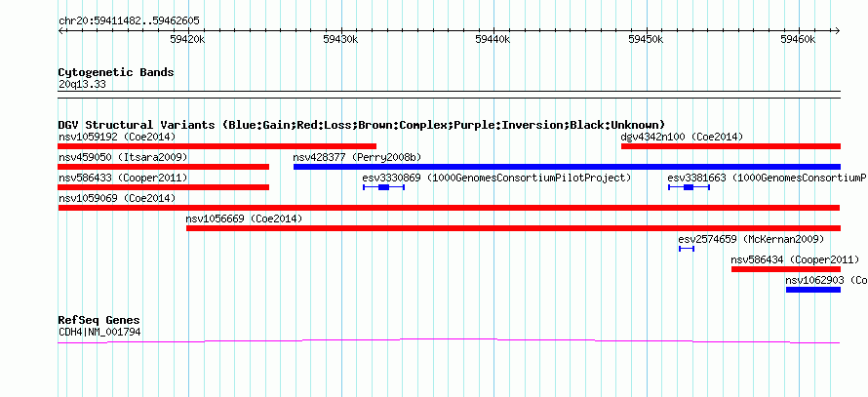Screen dimensions: 868x397
Task: Click the ruler's right arrowhead
Action: pos(838,31)
